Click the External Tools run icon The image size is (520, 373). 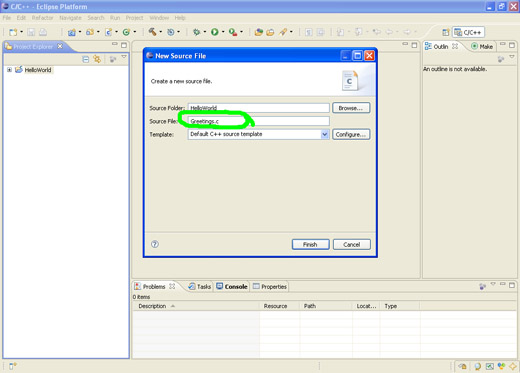[x=233, y=32]
